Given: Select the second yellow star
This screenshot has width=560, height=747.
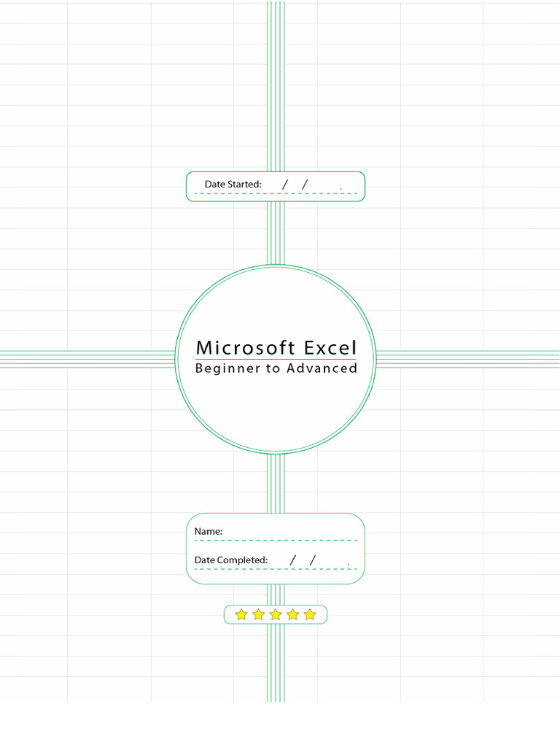Looking at the screenshot, I should click(x=259, y=614).
